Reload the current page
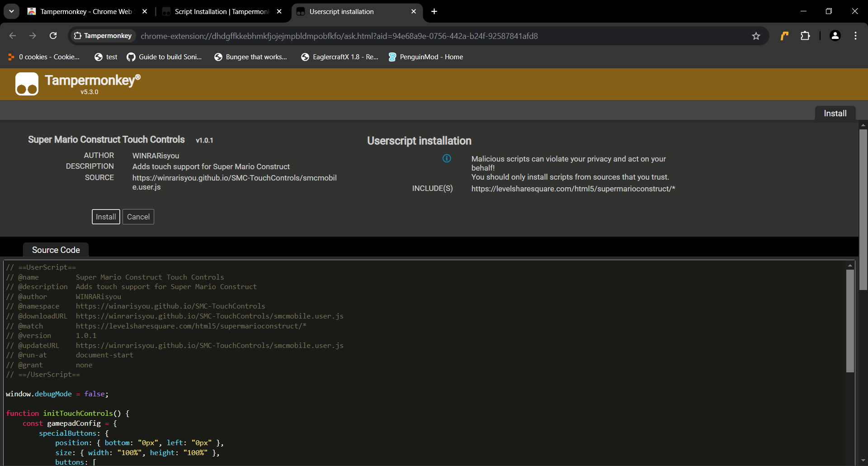 [x=53, y=36]
